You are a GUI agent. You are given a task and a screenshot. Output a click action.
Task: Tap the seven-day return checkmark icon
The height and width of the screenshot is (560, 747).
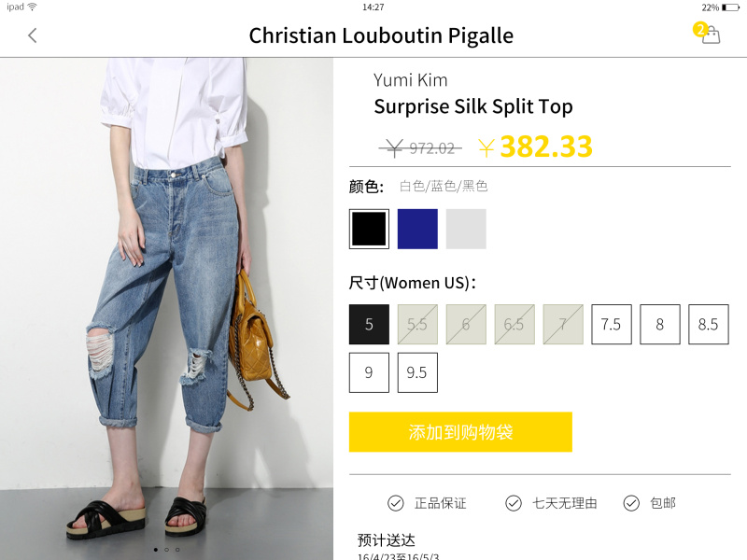514,503
